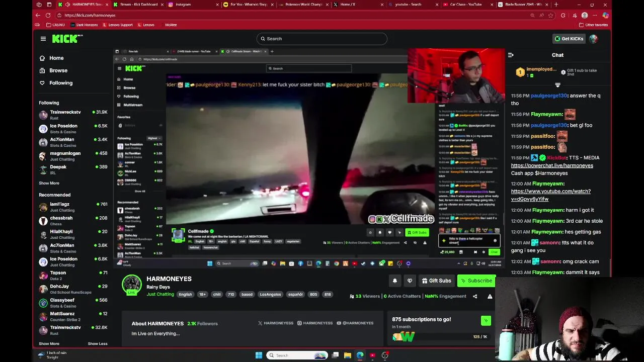Switch to Car Chase - YouTube tab

coord(467,5)
